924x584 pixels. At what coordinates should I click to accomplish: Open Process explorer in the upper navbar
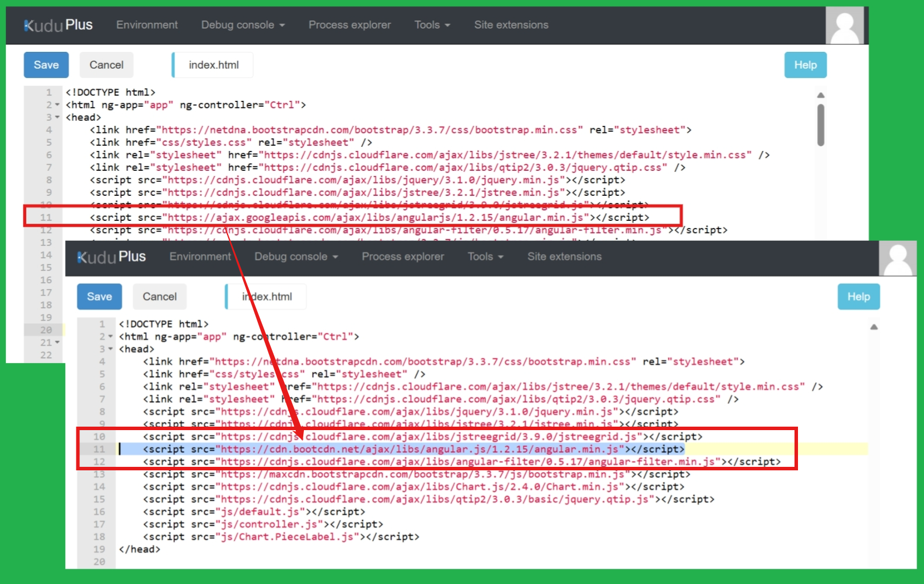349,25
